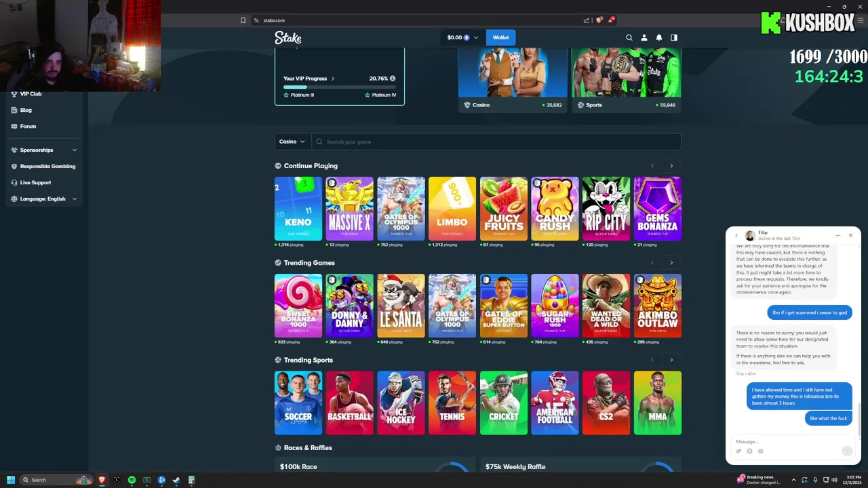Open the Windows Start menu

coord(10,480)
